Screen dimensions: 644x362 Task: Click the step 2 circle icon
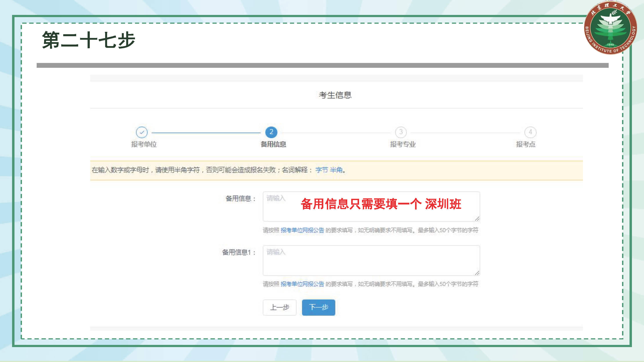pyautogui.click(x=271, y=132)
